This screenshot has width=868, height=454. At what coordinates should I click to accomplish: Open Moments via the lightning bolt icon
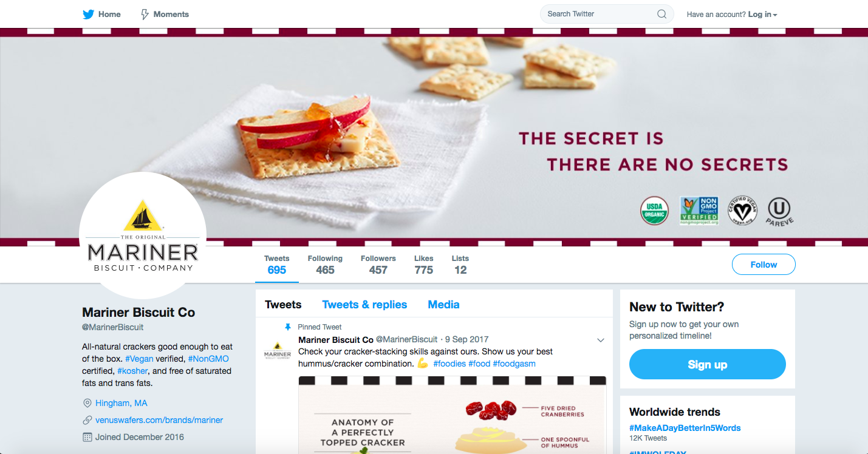[145, 14]
